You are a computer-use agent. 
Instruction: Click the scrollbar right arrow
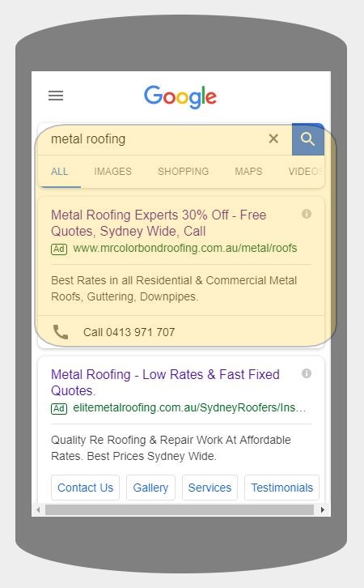coord(323,509)
